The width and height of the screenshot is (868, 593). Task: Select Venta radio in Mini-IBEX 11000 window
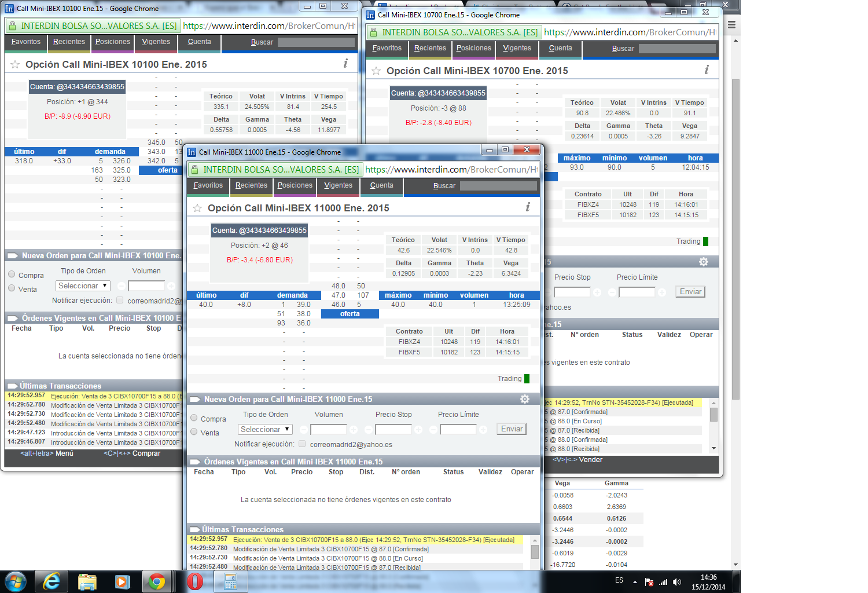click(x=194, y=431)
